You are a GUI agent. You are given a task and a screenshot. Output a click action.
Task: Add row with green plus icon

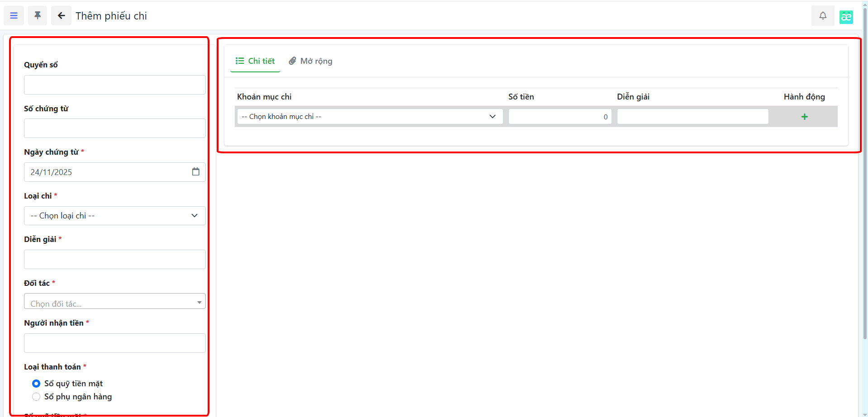[804, 117]
